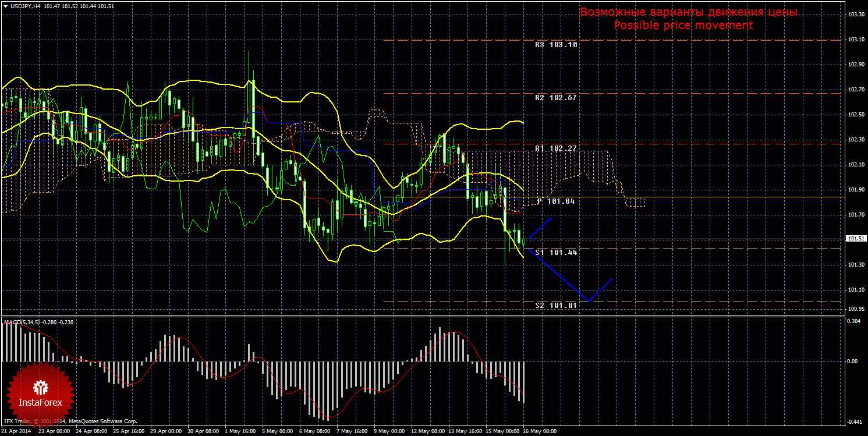The image size is (868, 436).
Task: Click 100.95 on the price scale
Action: pyautogui.click(x=856, y=309)
